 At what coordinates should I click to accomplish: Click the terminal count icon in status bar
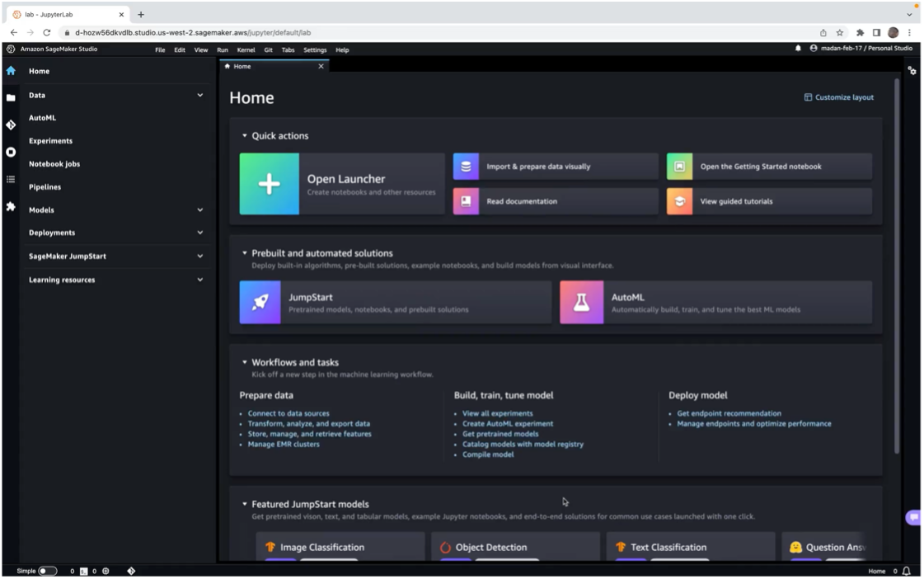(x=84, y=571)
